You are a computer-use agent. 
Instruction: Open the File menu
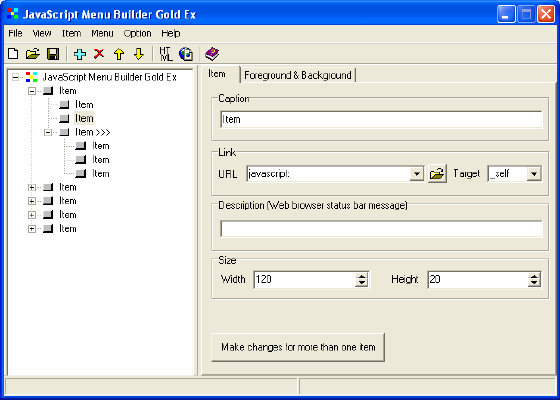[x=15, y=34]
